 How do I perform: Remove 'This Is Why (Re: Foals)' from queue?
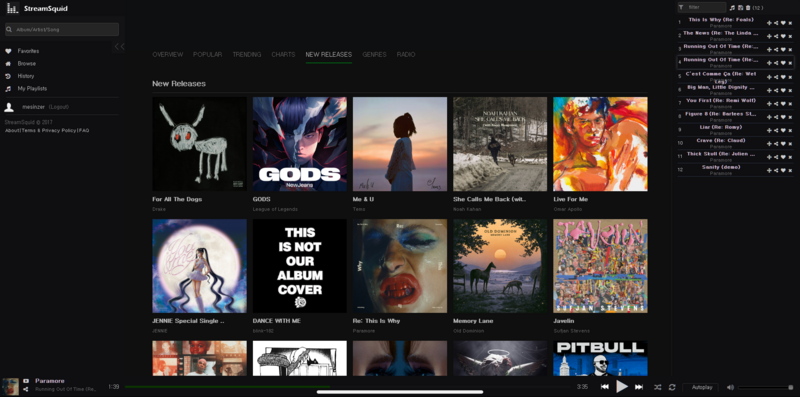click(x=790, y=22)
